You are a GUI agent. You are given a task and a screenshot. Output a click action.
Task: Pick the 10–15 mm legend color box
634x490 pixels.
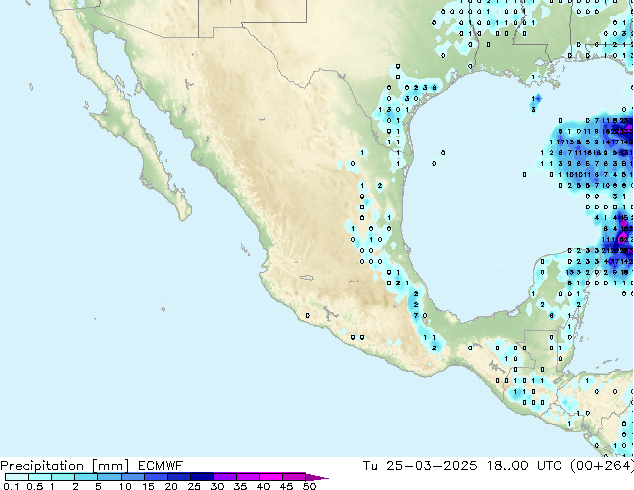click(133, 477)
